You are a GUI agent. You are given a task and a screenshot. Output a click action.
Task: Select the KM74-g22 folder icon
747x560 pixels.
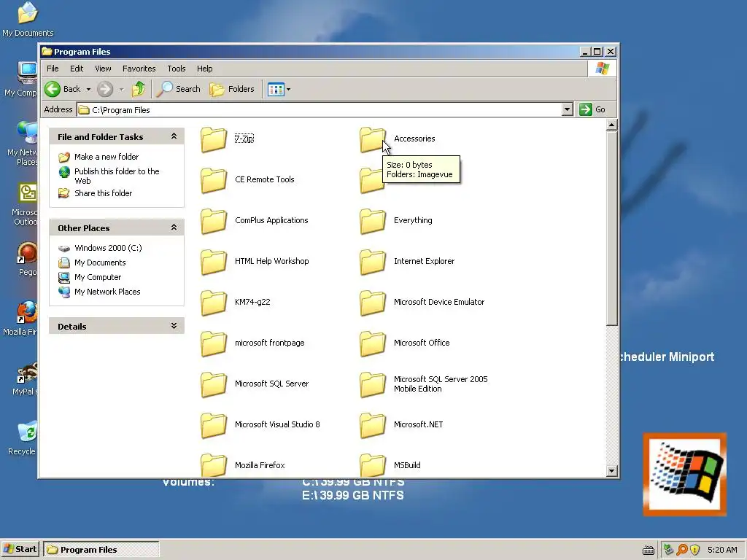click(x=214, y=303)
